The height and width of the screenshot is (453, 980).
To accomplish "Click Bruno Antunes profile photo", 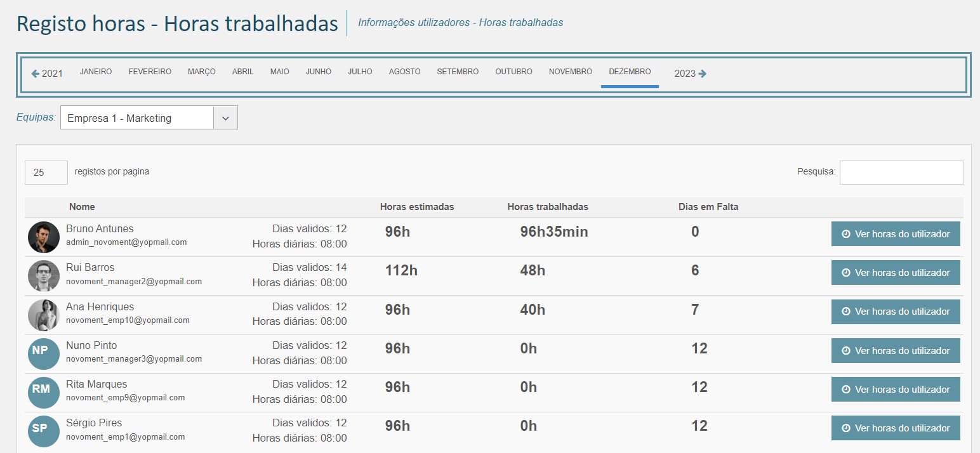I will click(x=43, y=237).
